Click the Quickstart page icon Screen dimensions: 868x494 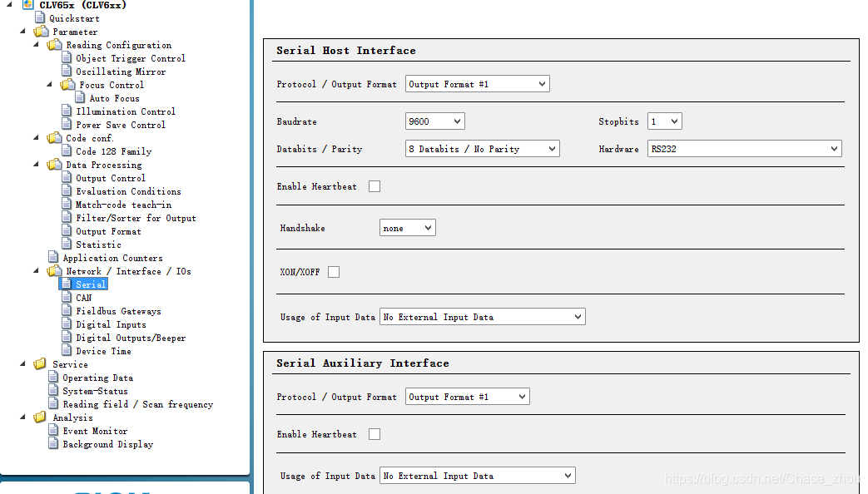[40, 17]
